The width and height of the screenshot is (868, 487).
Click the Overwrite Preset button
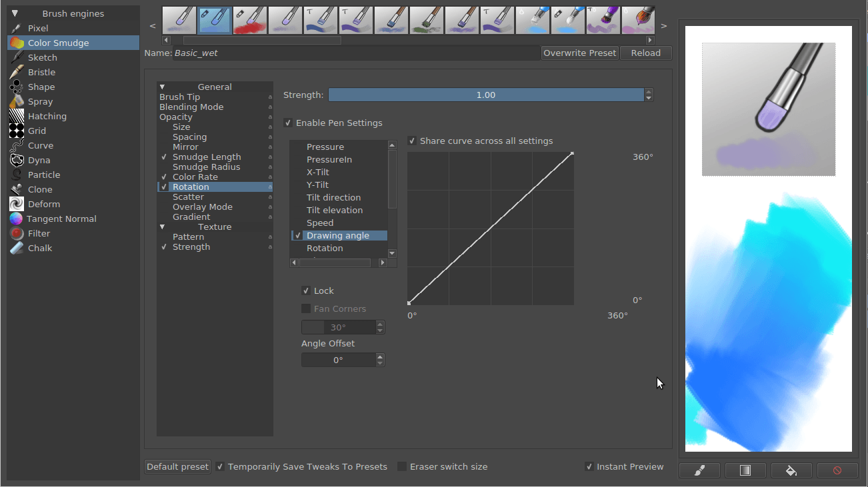[579, 53]
